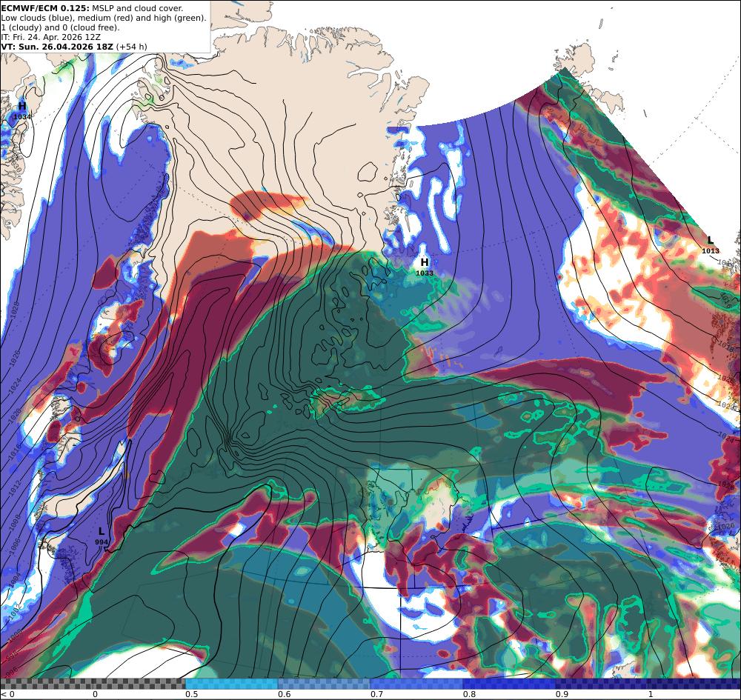Image resolution: width=741 pixels, height=700 pixels.
Task: Click the '1' tick label on the color bar
Action: 651,694
